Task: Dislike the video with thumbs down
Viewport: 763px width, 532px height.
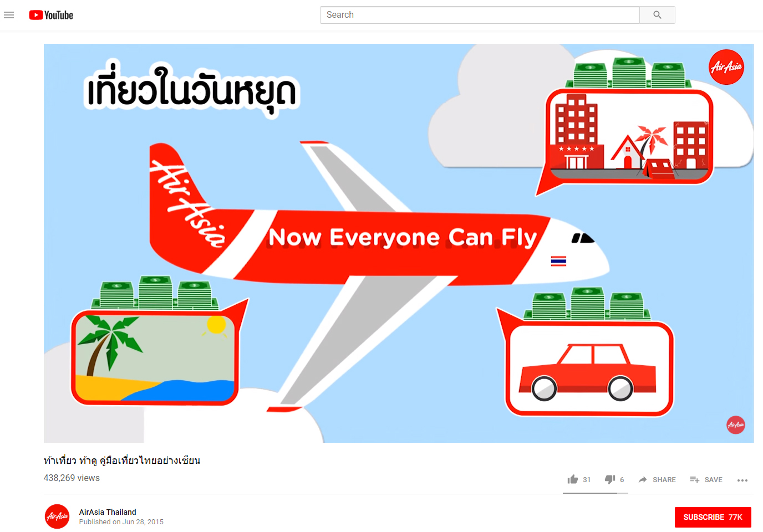Action: click(x=610, y=479)
